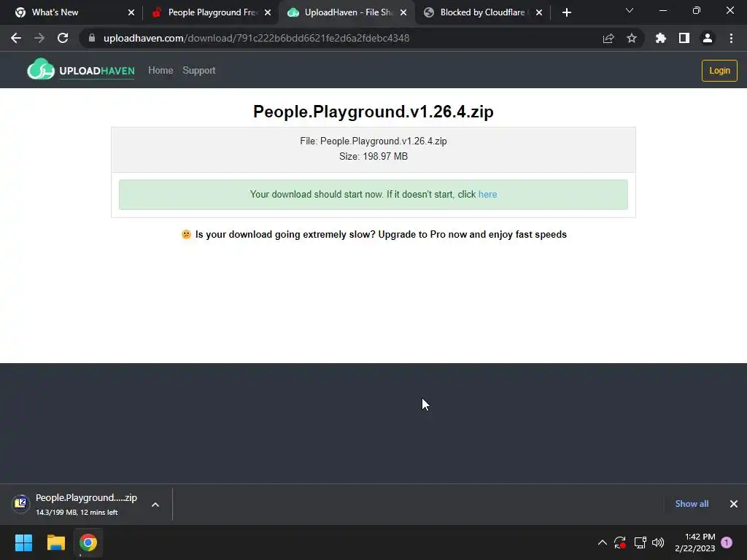Open the Chrome profile menu
The image size is (747, 560).
coord(708,38)
